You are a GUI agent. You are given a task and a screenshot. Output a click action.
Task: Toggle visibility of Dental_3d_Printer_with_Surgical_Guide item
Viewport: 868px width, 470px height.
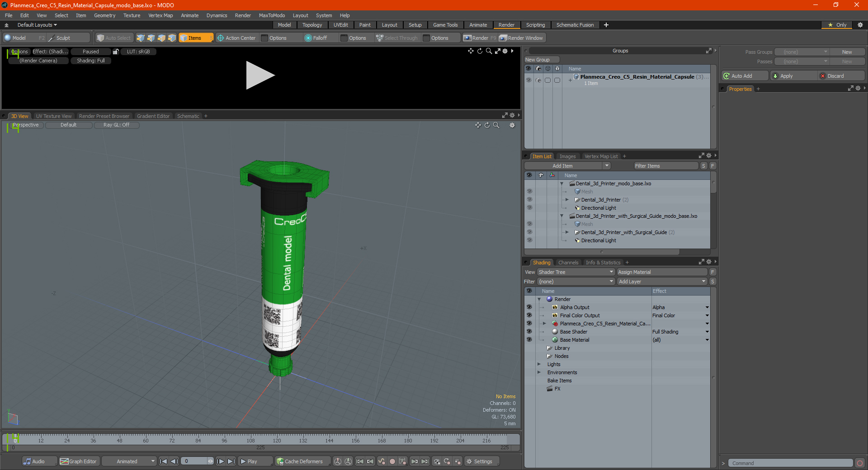click(529, 232)
